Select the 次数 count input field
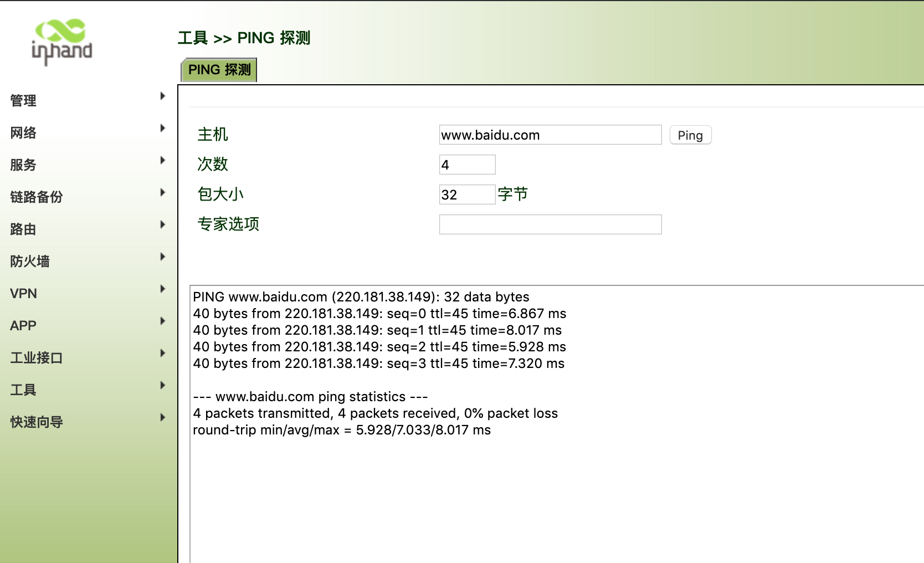Image resolution: width=924 pixels, height=563 pixels. point(467,164)
